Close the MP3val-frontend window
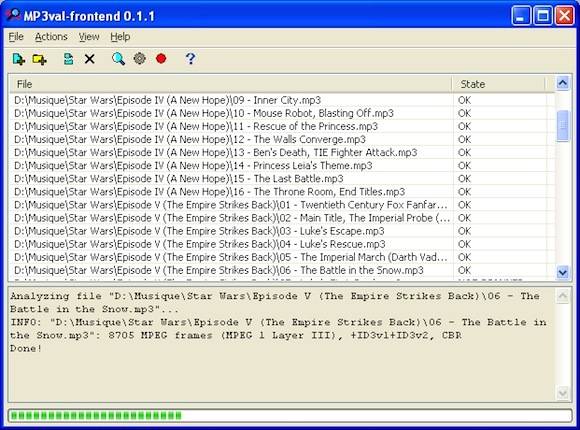Screen dimensions: 580x430 [565, 16]
